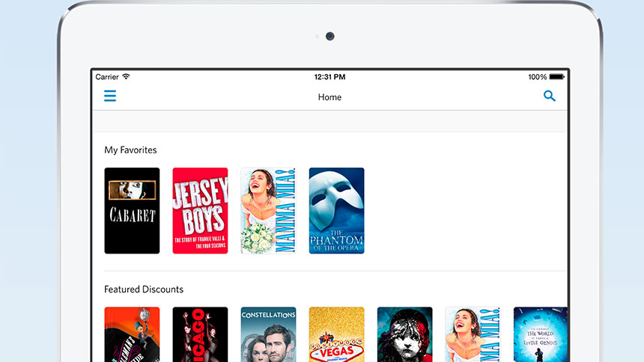The width and height of the screenshot is (644, 362).
Task: Tap the 100% battery percentage
Action: click(537, 77)
